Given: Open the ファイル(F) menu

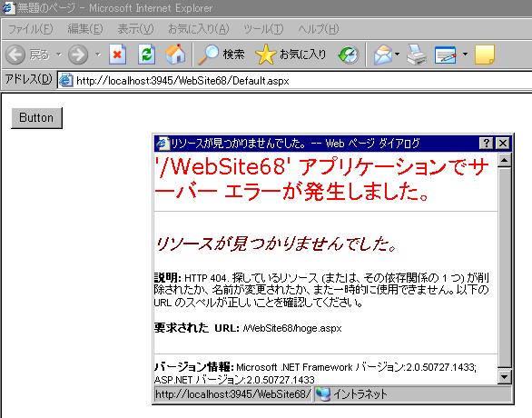Looking at the screenshot, I should coord(31,29).
